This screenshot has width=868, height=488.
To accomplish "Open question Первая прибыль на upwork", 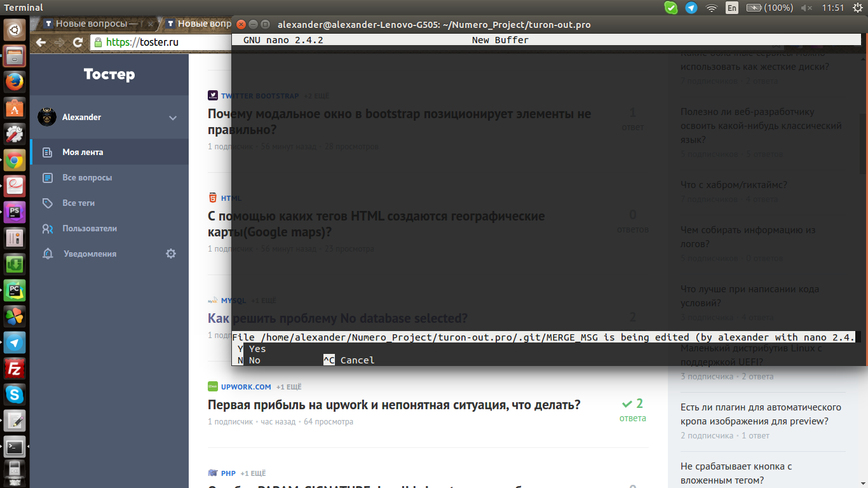I will [x=394, y=405].
